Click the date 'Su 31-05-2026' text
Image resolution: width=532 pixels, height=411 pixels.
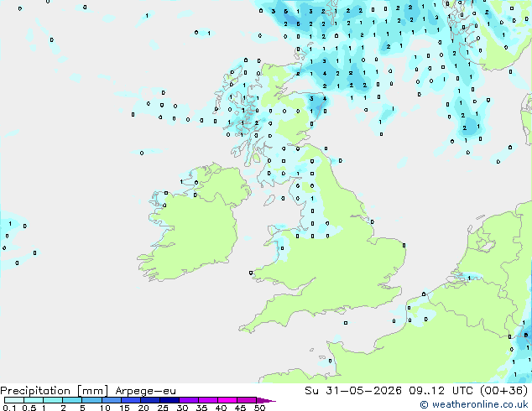click(353, 390)
